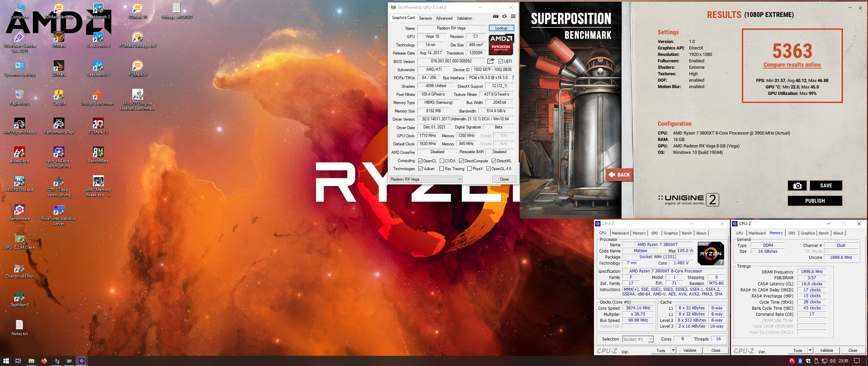Expand Tools dropdown arrow in right CPU-Z window
Viewport: 868px width, 366px height.
pos(810,350)
